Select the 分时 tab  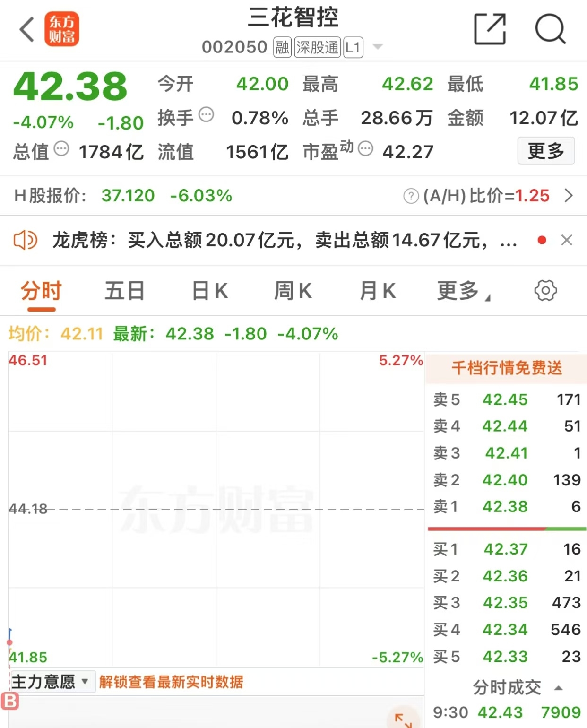click(41, 291)
